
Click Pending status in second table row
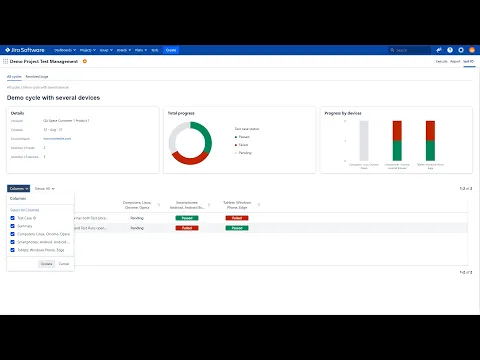point(137,228)
